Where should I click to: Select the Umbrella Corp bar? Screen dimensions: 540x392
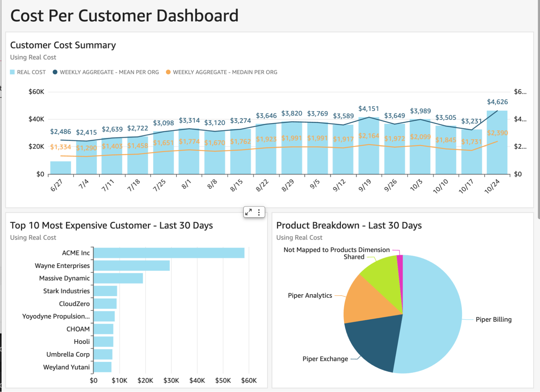pos(103,354)
